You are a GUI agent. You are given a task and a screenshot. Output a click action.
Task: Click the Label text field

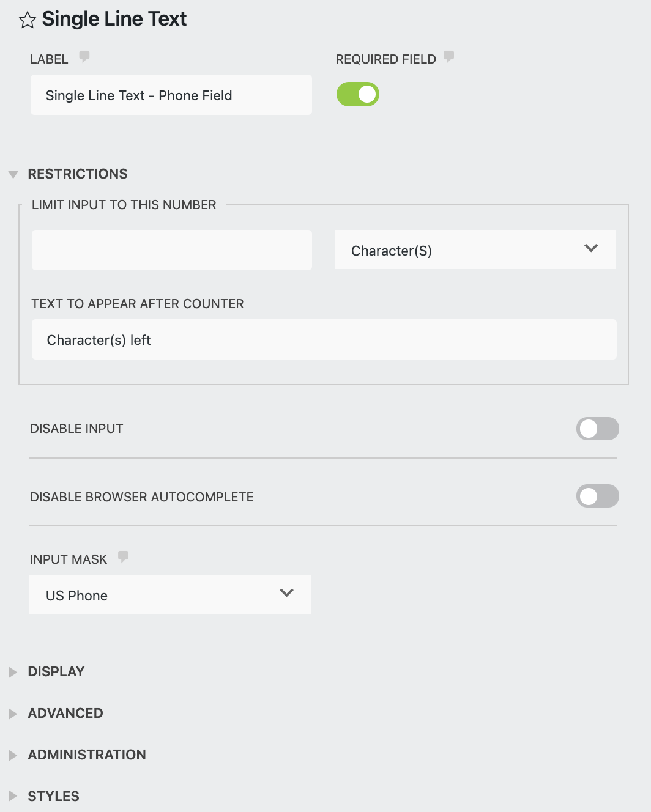171,95
